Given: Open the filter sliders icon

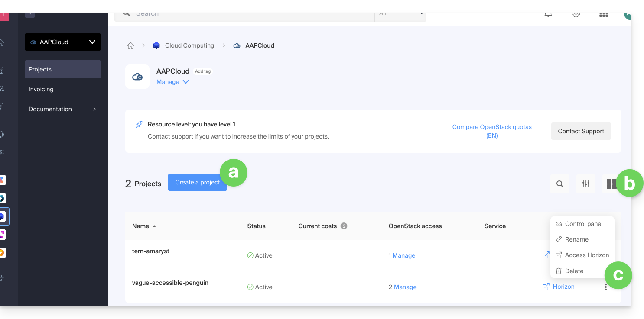Looking at the screenshot, I should pyautogui.click(x=586, y=184).
